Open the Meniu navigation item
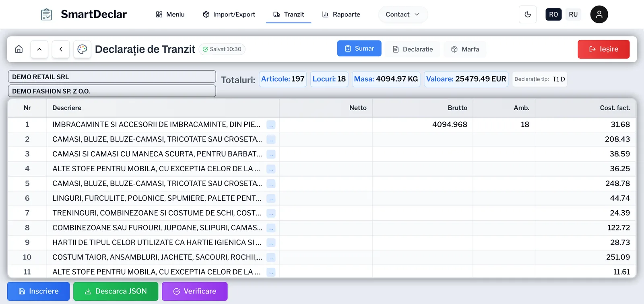This screenshot has height=304, width=644. [x=170, y=14]
